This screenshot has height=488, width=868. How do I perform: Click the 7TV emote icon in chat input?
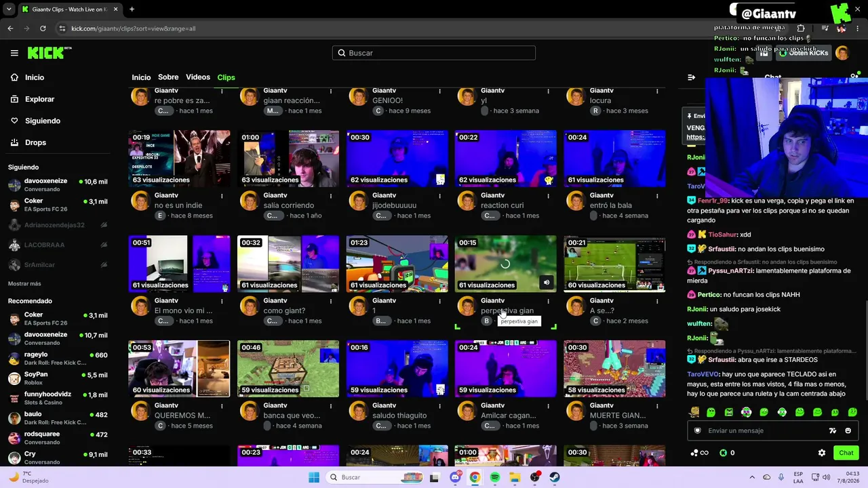[x=833, y=430]
